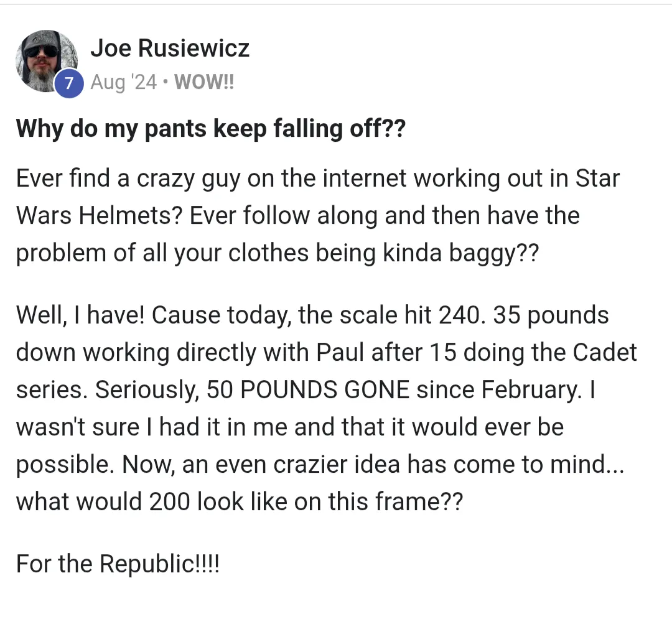Open the post title about pants falling off
Image resolution: width=672 pixels, height=619 pixels.
click(210, 128)
